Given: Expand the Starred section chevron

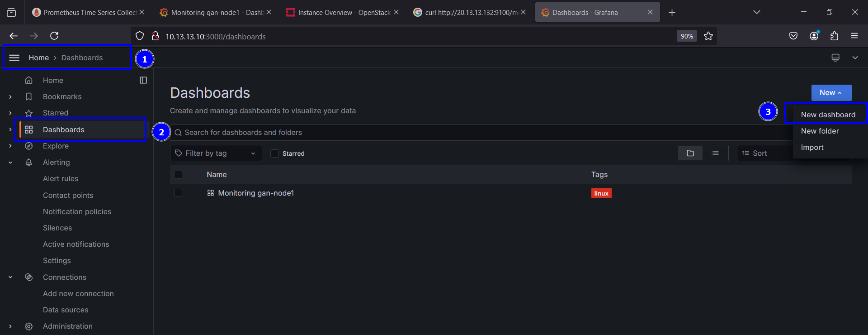Looking at the screenshot, I should tap(10, 113).
